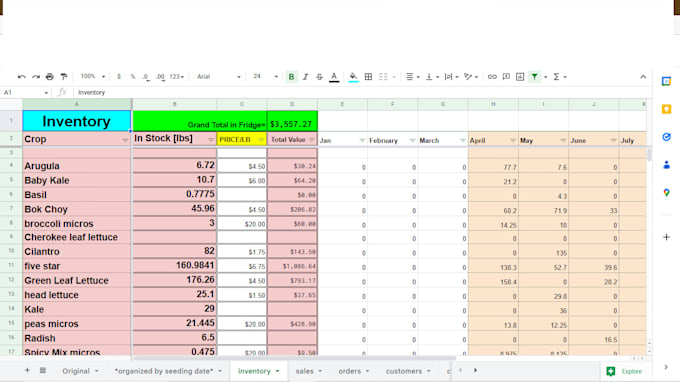Viewport: 680px width, 382px height.
Task: Toggle Strikethrough formatting
Action: [x=320, y=77]
